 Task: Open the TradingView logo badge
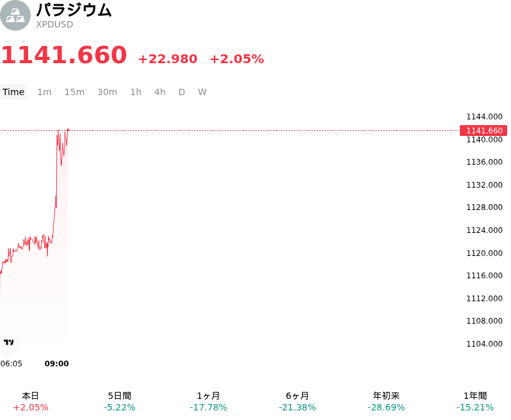8,342
